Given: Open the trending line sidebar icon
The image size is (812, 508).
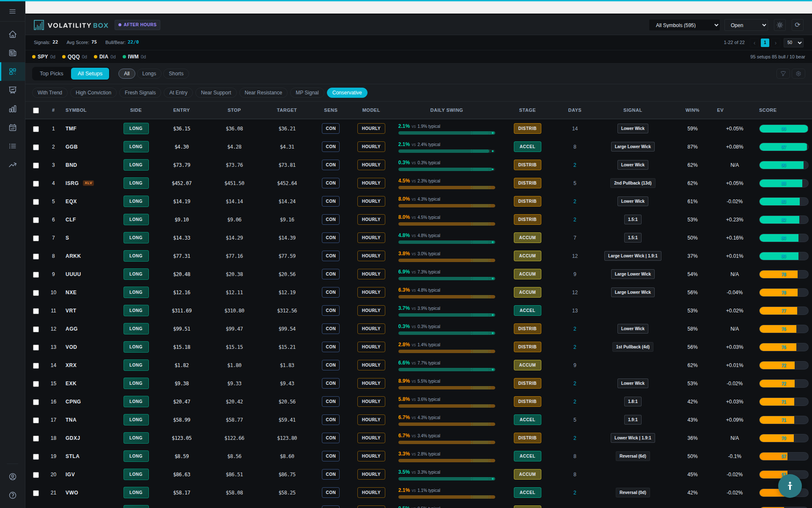Looking at the screenshot, I should click(x=13, y=165).
